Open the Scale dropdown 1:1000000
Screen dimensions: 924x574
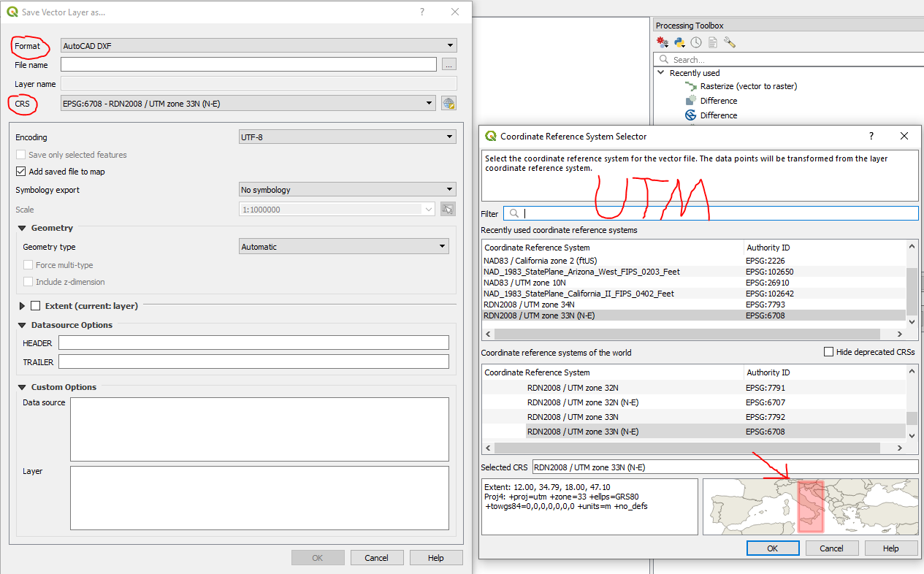(x=337, y=210)
